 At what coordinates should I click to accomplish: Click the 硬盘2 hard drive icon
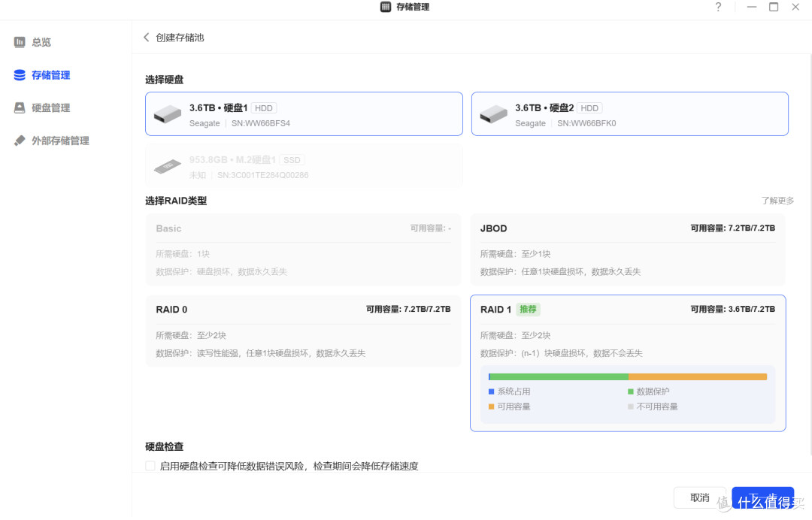pos(493,113)
